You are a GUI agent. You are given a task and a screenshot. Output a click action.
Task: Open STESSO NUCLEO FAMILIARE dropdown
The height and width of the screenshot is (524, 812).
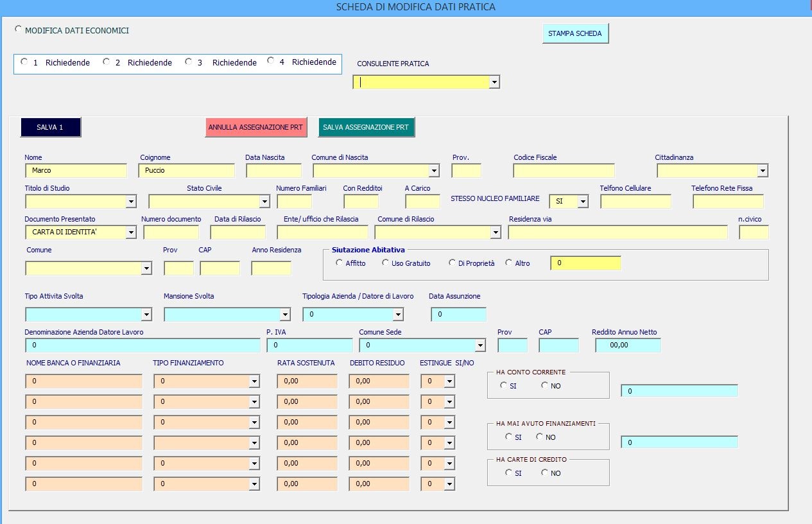[583, 202]
